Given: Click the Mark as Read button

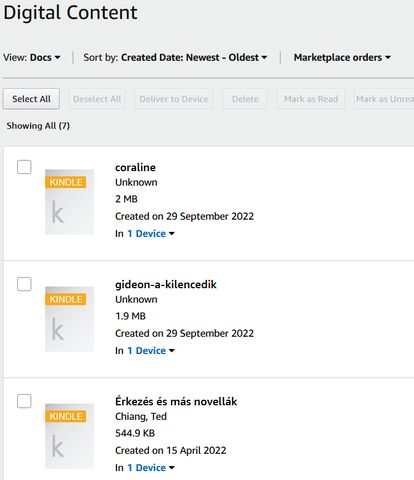Looking at the screenshot, I should 311,99.
